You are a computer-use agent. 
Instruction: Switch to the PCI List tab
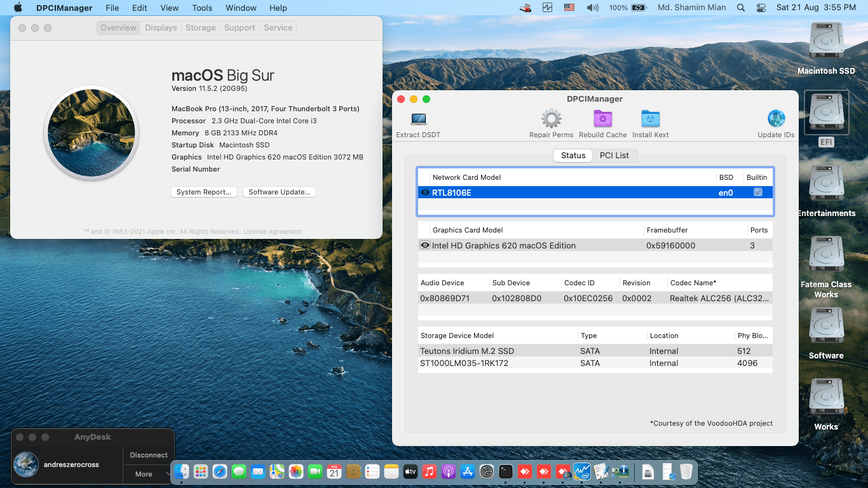point(614,156)
